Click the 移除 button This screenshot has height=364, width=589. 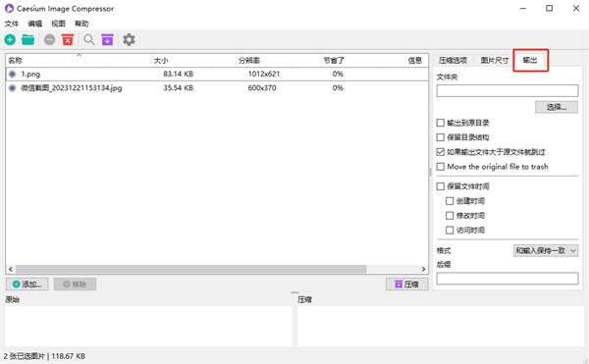pos(75,285)
